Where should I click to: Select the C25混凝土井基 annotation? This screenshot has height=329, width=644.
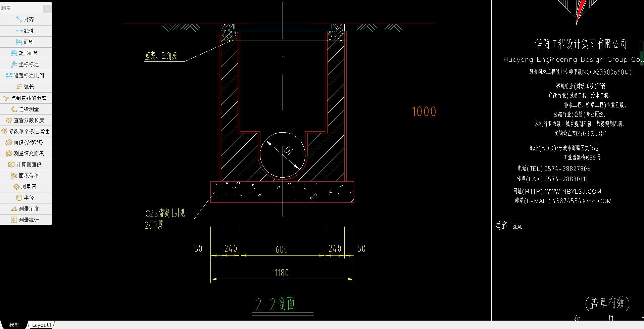coord(165,213)
